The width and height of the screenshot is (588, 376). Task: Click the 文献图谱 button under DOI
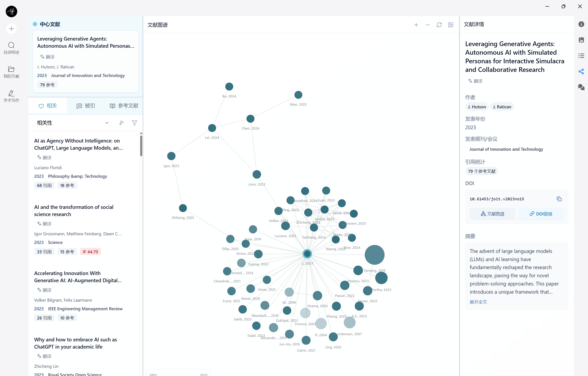(x=492, y=214)
